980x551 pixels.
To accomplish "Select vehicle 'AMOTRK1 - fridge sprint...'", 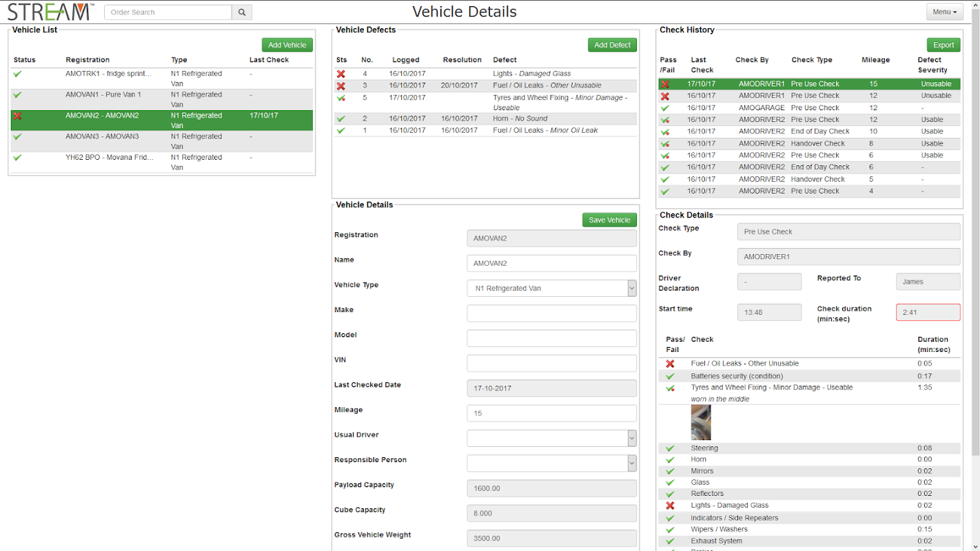I will point(162,79).
